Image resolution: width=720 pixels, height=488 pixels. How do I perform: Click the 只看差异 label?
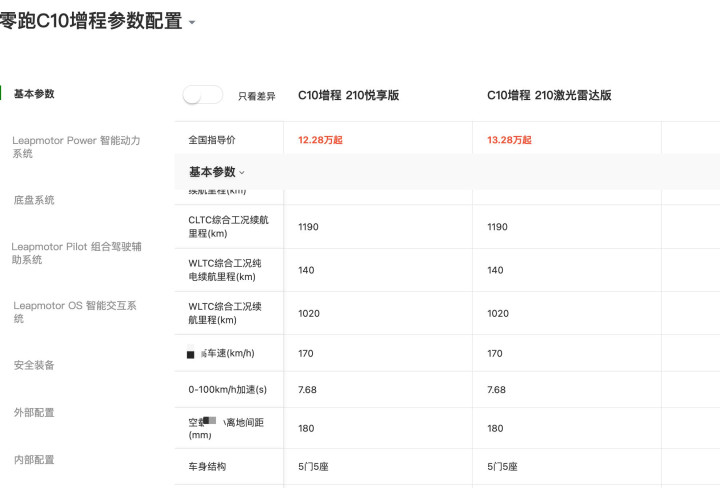click(x=257, y=96)
